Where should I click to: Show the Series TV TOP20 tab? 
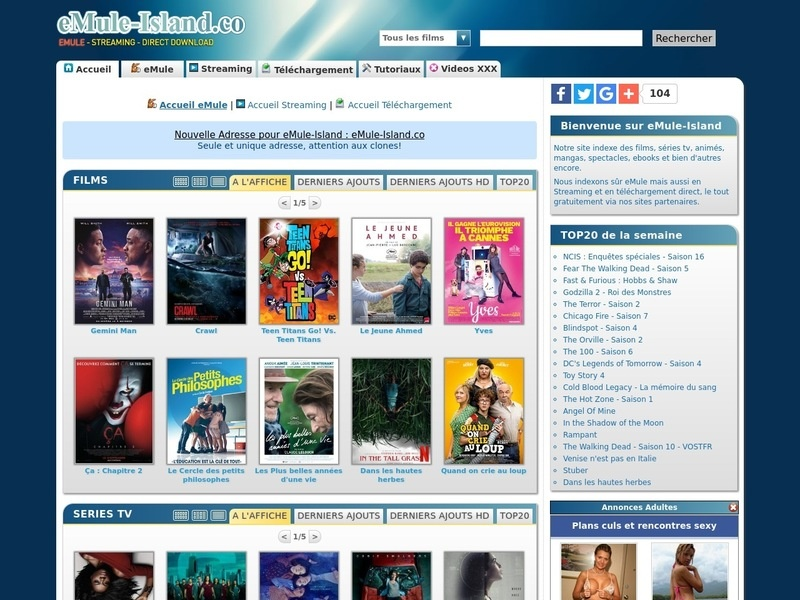514,516
